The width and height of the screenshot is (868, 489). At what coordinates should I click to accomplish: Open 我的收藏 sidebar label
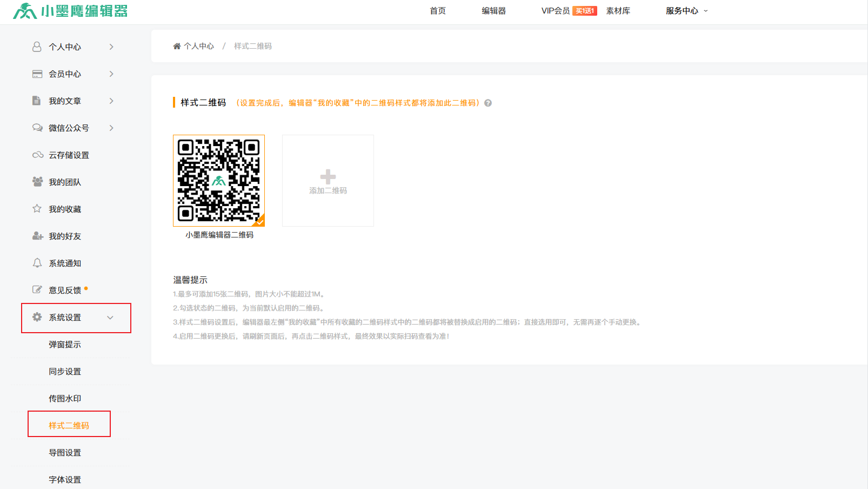click(x=65, y=209)
